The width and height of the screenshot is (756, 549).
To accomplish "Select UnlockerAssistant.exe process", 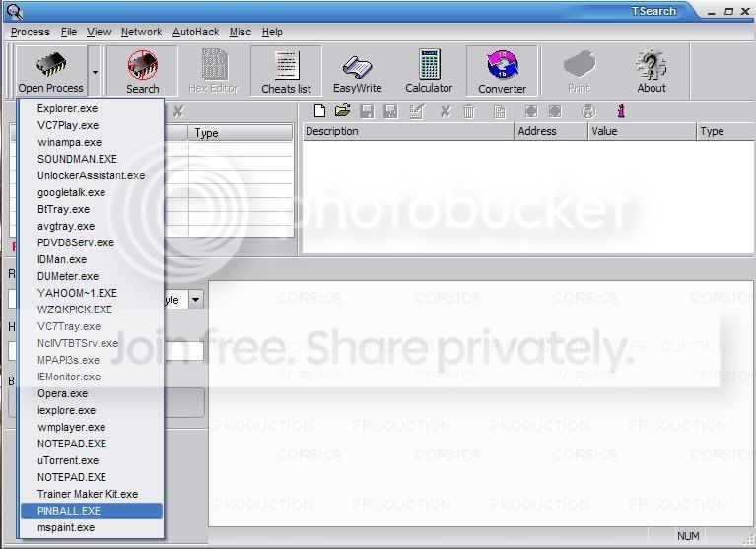I will pyautogui.click(x=92, y=175).
